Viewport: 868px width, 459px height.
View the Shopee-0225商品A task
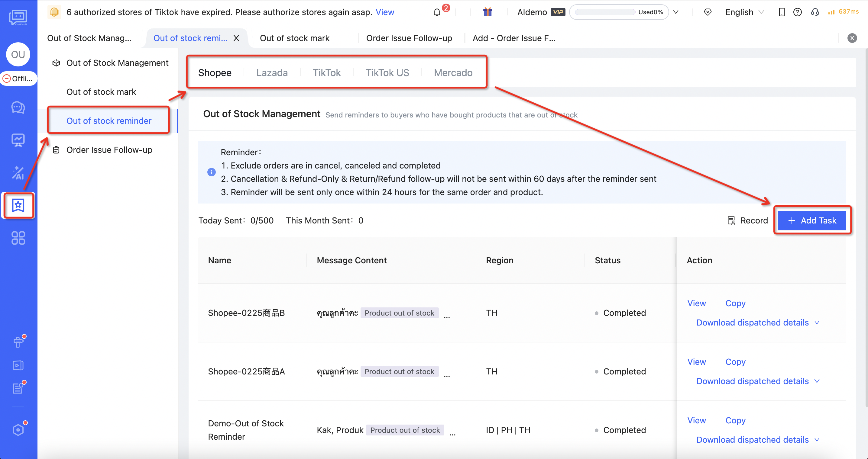(x=697, y=362)
